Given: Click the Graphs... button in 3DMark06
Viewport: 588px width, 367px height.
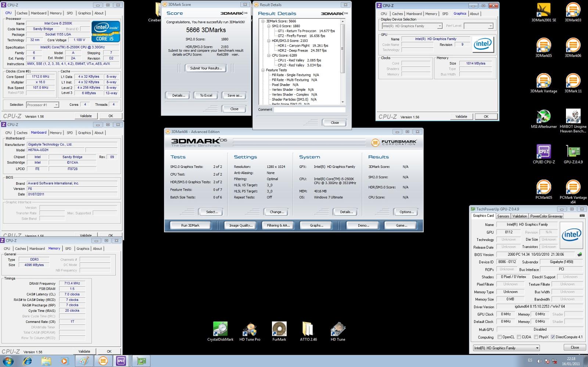Looking at the screenshot, I should [x=316, y=226].
